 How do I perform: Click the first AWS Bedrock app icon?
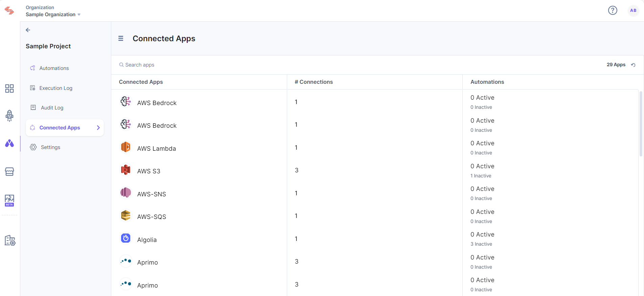pyautogui.click(x=126, y=101)
